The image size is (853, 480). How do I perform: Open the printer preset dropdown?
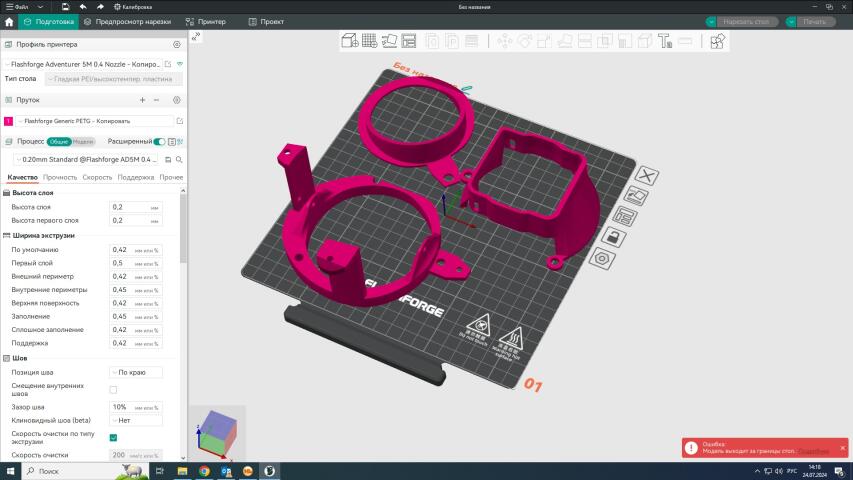(x=82, y=64)
